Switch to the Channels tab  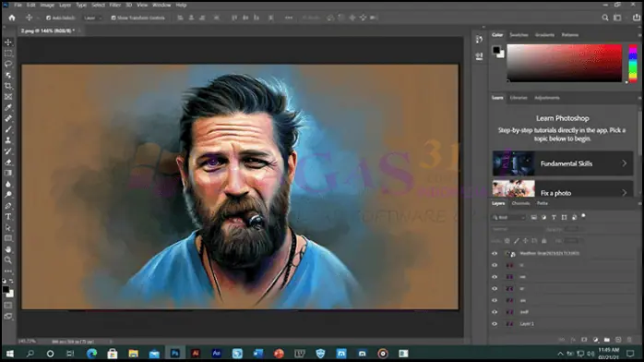point(520,203)
